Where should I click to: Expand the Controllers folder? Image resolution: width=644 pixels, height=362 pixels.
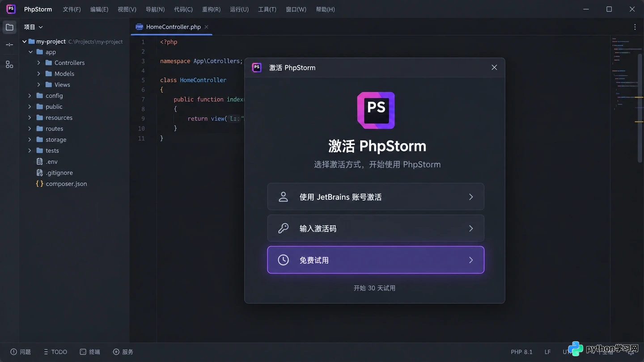[39, 63]
